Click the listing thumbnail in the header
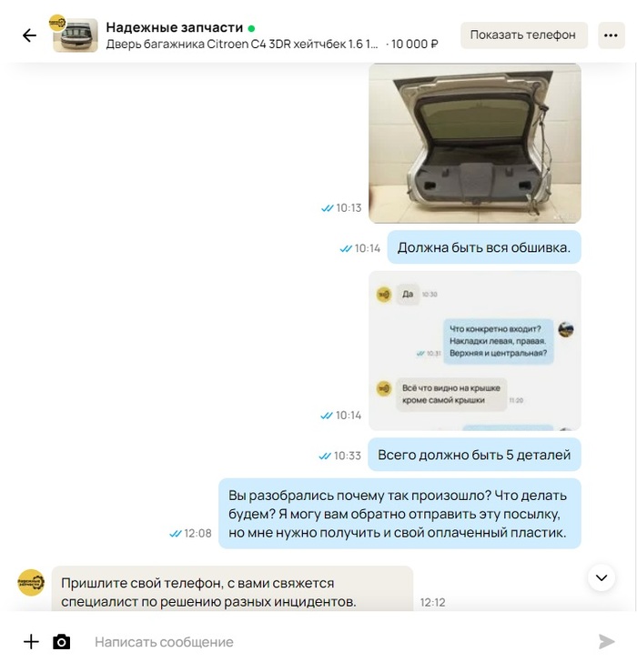This screenshot has width=637, height=672. click(x=76, y=35)
